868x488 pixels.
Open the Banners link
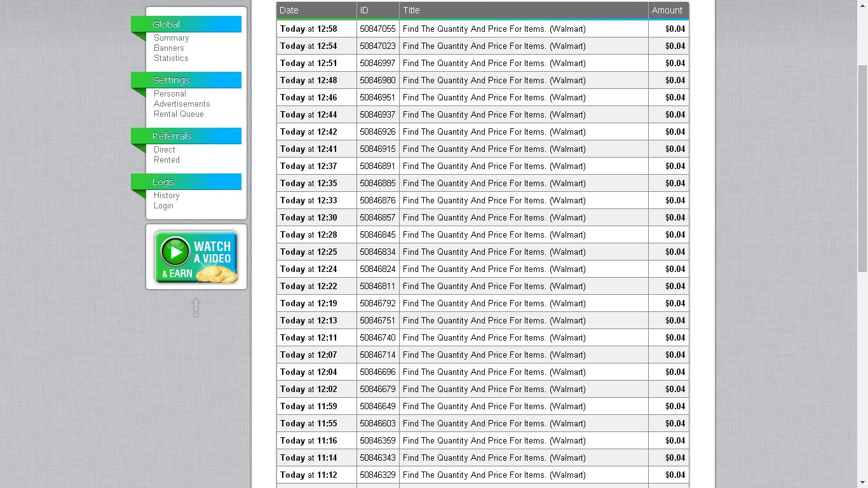(x=169, y=48)
